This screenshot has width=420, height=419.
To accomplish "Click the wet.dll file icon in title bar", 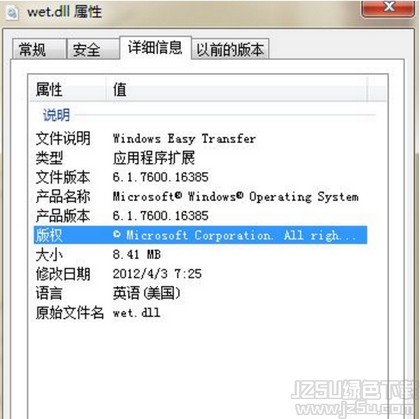I will point(13,13).
